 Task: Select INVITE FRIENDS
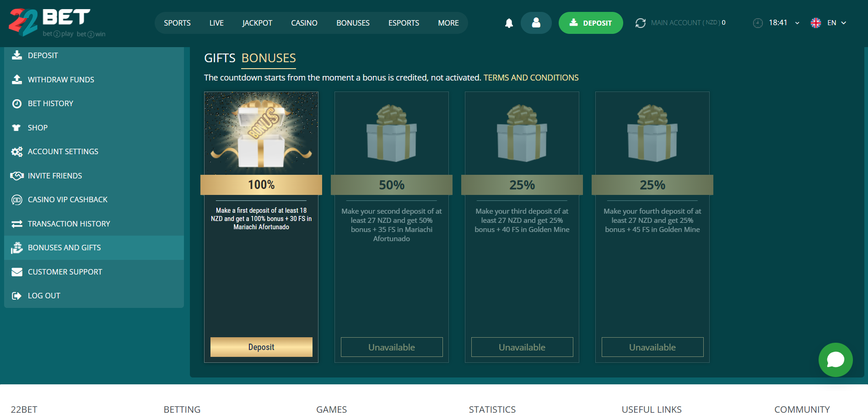coord(94,176)
